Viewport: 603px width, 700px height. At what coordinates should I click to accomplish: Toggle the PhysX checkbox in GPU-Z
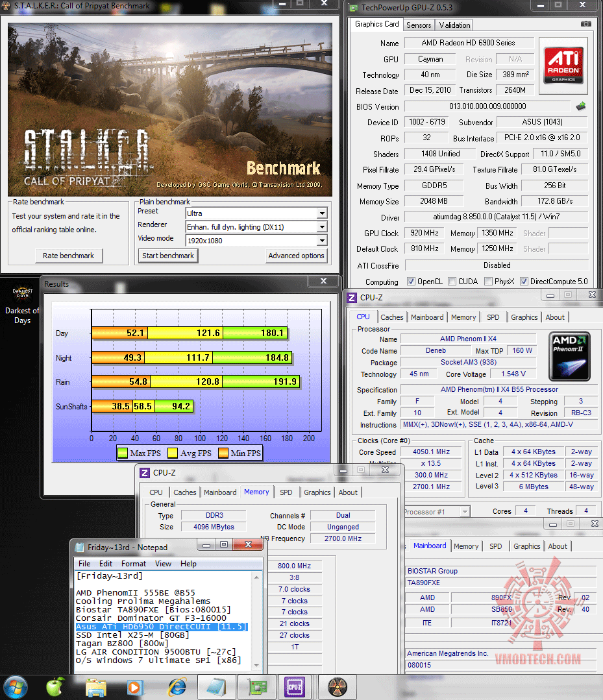(488, 282)
